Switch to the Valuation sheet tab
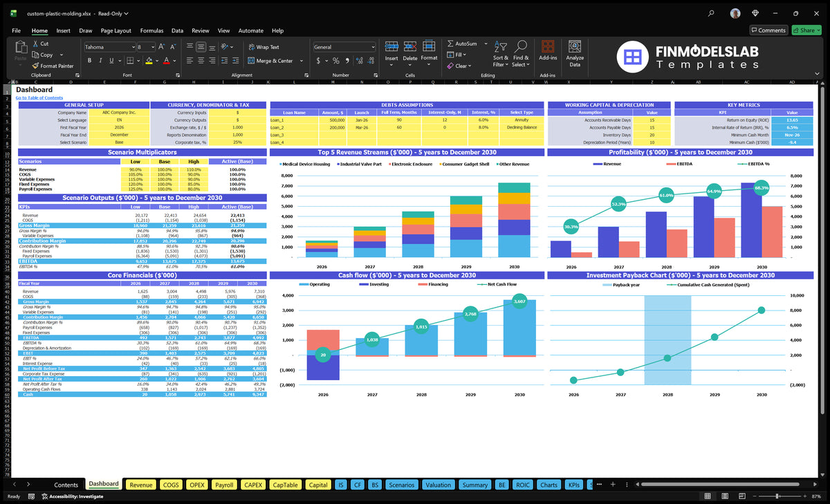The width and height of the screenshot is (830, 504). [x=438, y=485]
